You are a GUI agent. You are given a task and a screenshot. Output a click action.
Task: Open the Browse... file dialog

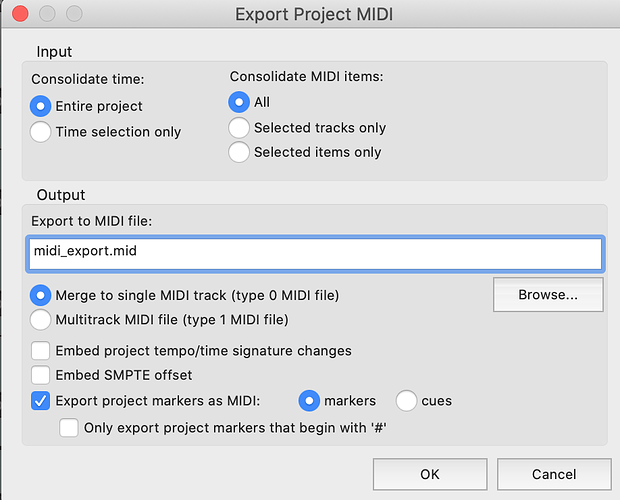pyautogui.click(x=548, y=294)
